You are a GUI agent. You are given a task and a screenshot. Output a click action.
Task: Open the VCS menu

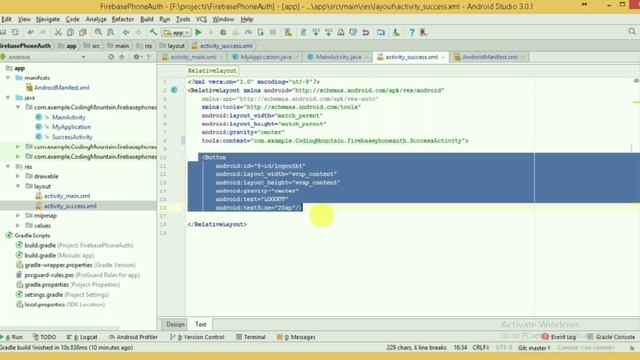pos(201,19)
